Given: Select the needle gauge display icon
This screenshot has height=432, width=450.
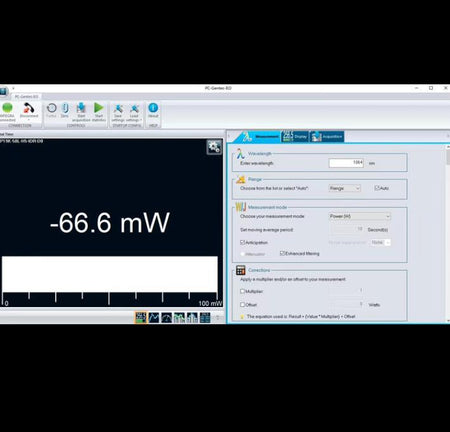Looking at the screenshot, I should click(166, 317).
